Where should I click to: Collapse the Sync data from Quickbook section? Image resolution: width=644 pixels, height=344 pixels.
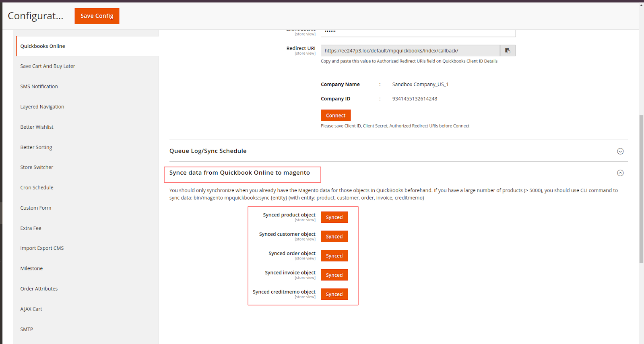[x=620, y=173]
